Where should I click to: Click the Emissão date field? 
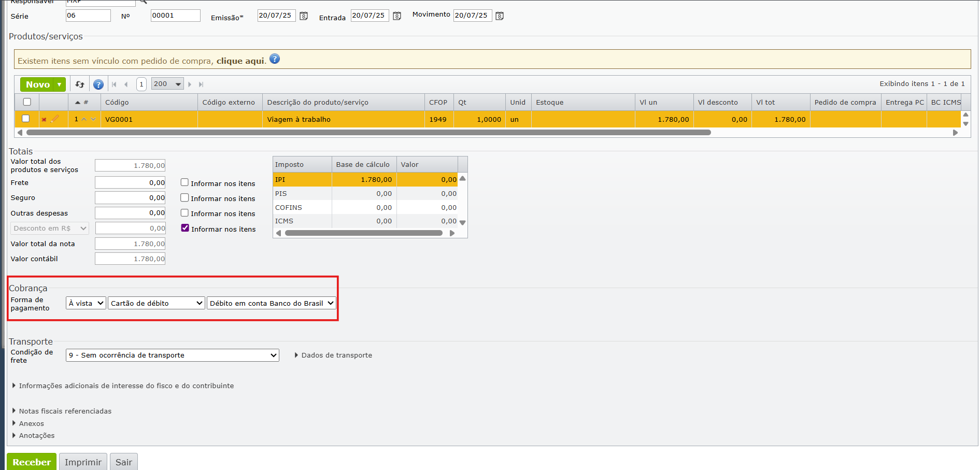click(276, 16)
